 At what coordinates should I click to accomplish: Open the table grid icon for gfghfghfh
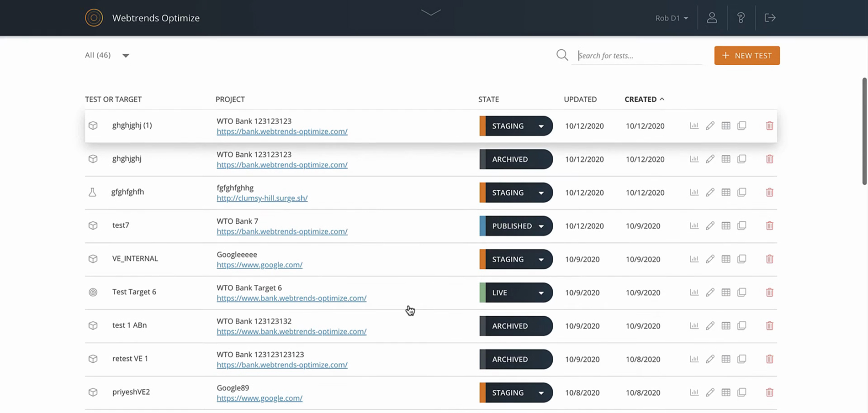(726, 192)
